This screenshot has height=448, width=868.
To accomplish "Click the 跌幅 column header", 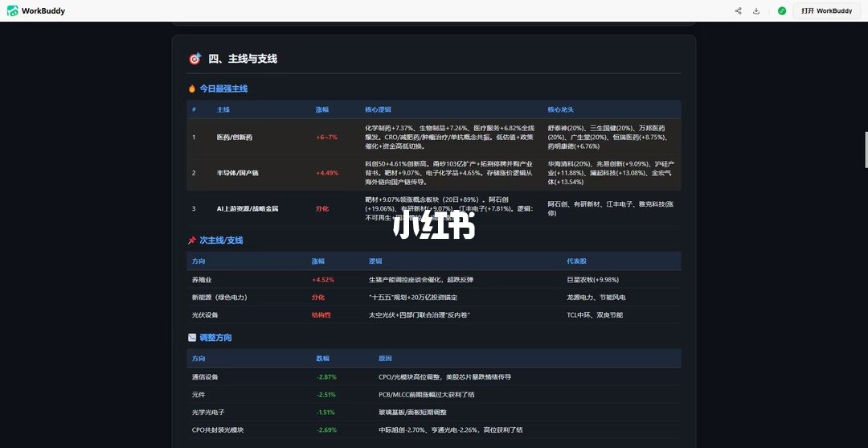I will [323, 358].
